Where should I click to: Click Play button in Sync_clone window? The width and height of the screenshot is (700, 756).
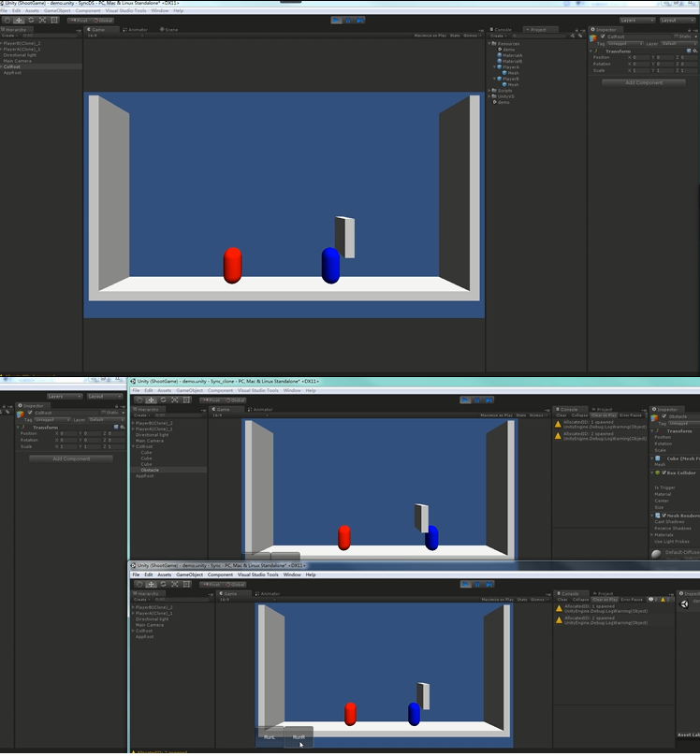465,400
